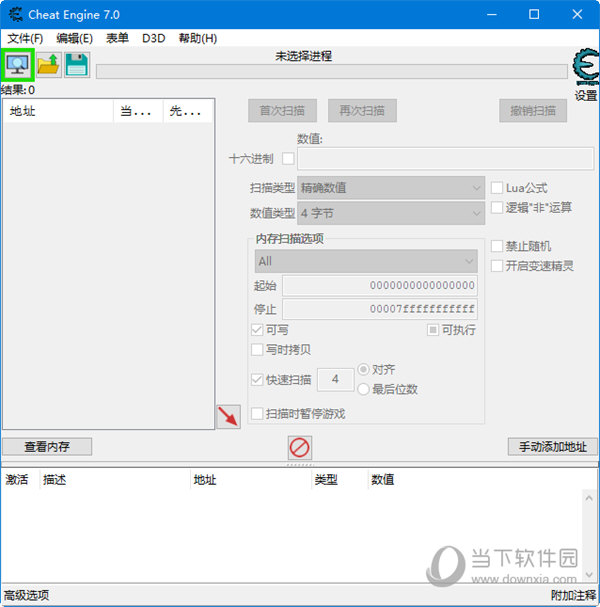
Task: Click the 数值 input field
Action: (x=445, y=158)
